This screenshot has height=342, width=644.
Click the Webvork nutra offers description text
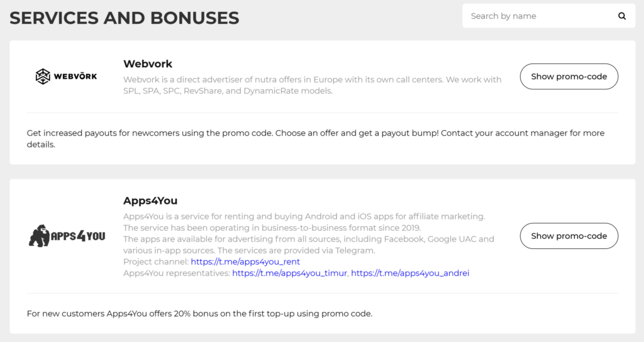tap(312, 85)
